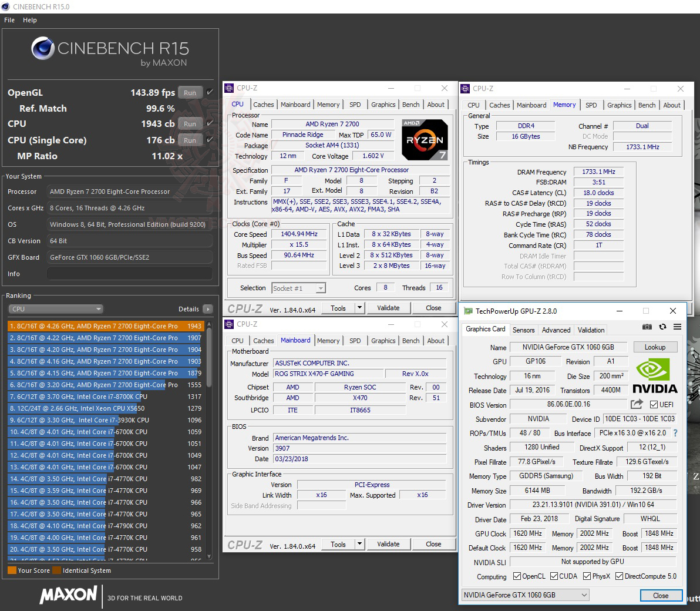Toggle the PhysX checkbox
Screen dimensions: 700x611
[x=587, y=576]
